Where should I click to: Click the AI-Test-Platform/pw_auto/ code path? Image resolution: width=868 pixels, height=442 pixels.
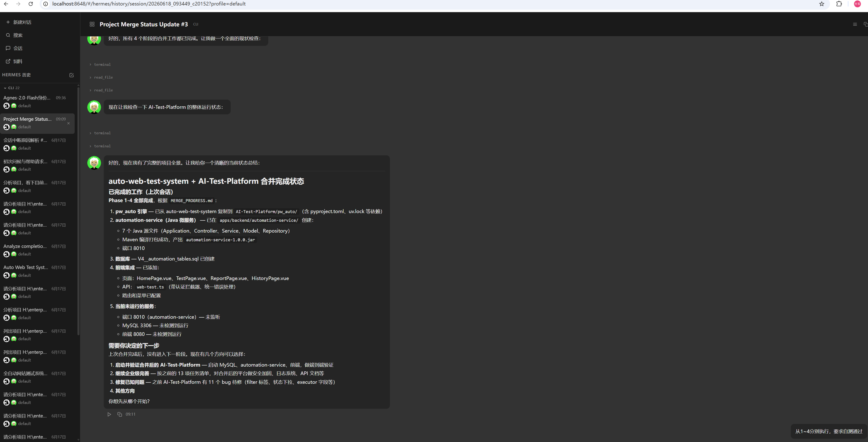click(266, 212)
